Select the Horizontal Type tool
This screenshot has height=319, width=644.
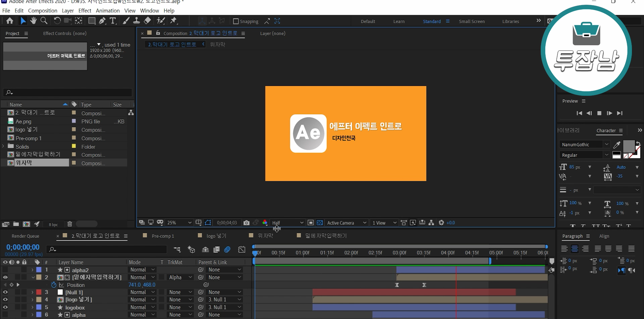pyautogui.click(x=113, y=21)
